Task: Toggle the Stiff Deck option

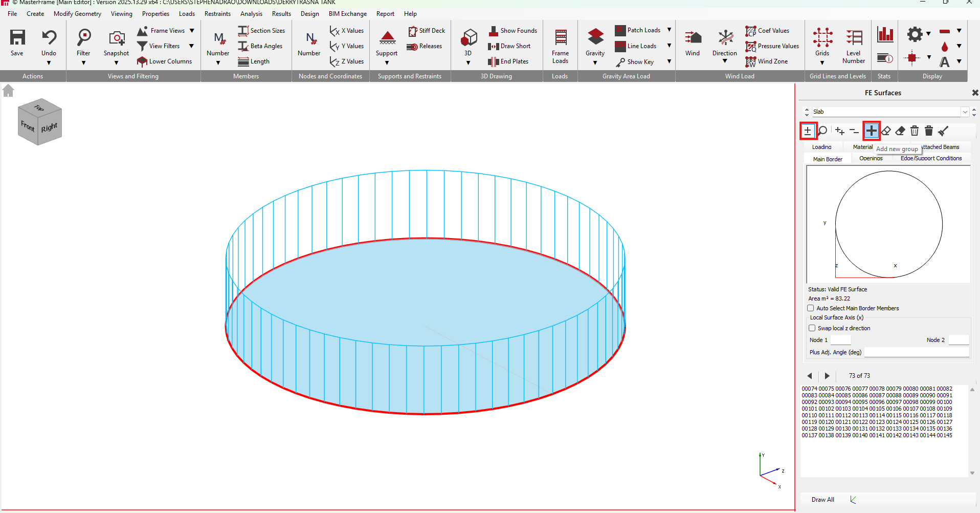Action: pyautogui.click(x=413, y=31)
